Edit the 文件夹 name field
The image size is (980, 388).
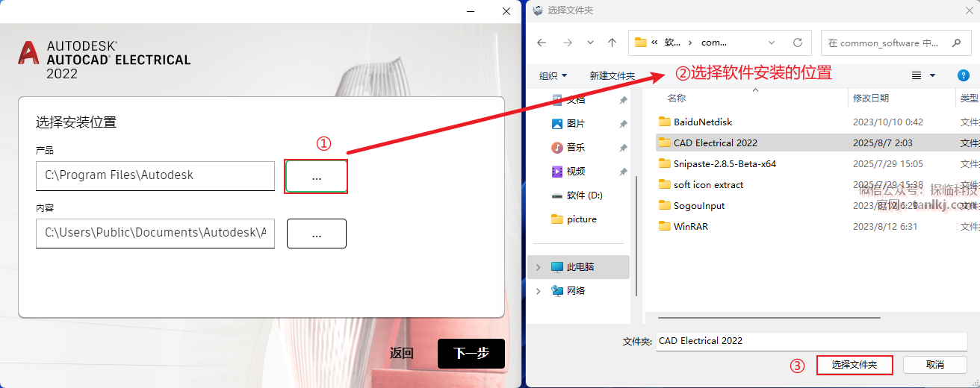pyautogui.click(x=811, y=341)
